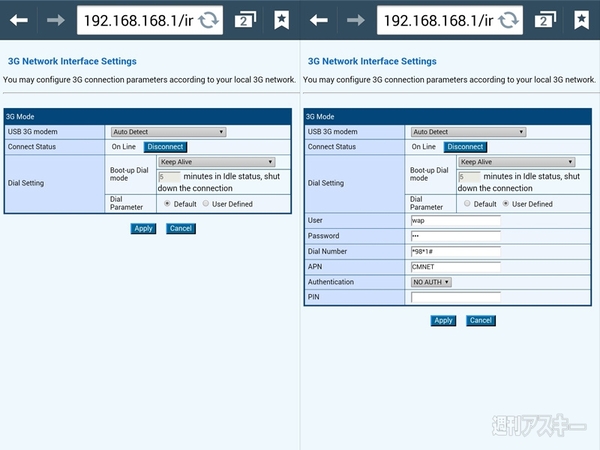600x450 pixels.
Task: Click Apply button in left panel
Action: point(143,228)
